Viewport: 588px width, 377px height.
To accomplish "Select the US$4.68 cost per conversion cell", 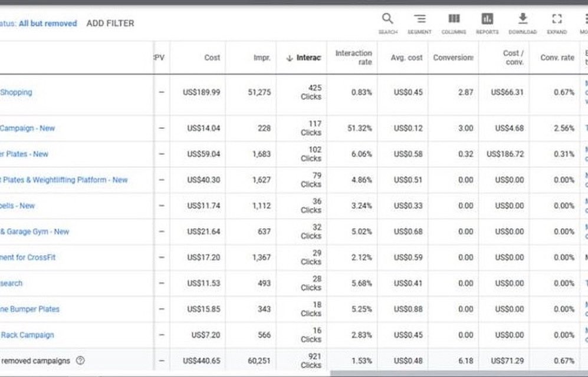I will [x=509, y=128].
